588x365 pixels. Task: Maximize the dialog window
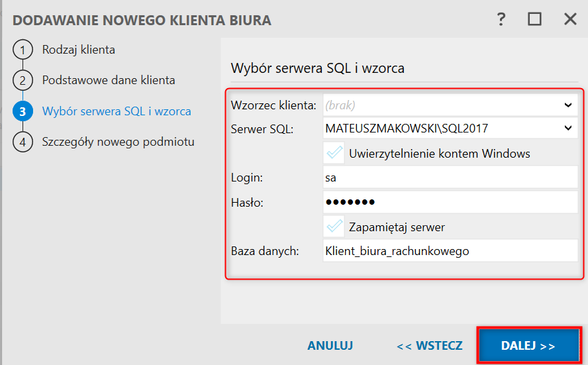pyautogui.click(x=534, y=19)
